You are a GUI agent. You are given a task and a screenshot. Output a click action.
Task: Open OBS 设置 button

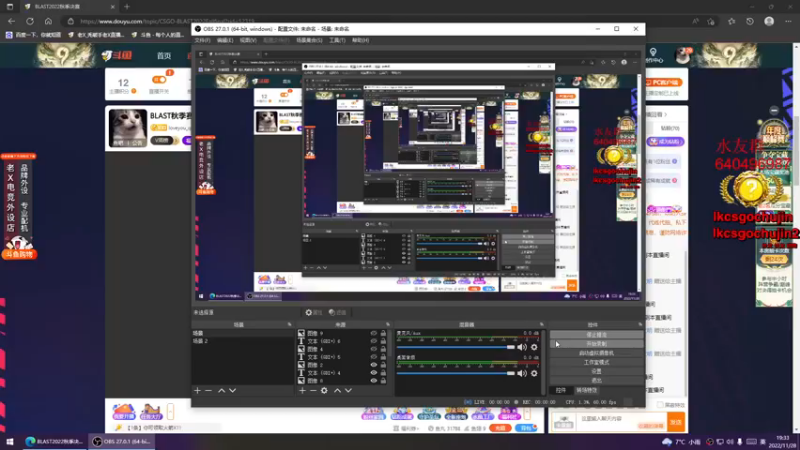point(596,371)
